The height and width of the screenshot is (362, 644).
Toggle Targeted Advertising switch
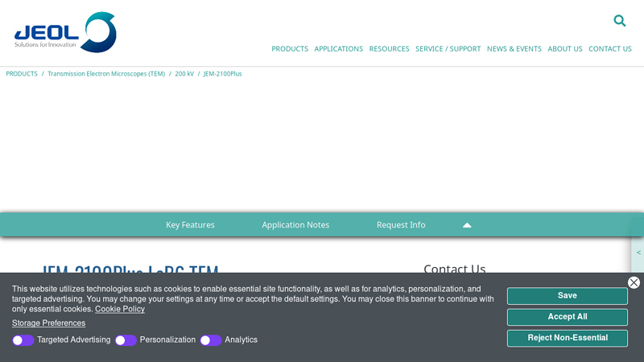pos(23,340)
